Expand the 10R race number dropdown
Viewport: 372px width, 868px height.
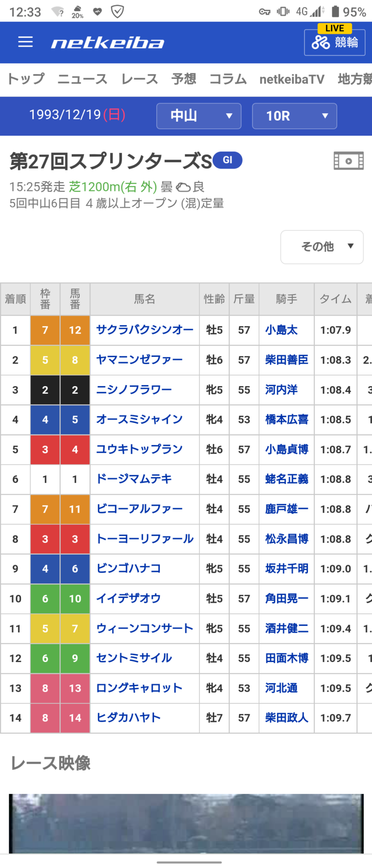294,116
